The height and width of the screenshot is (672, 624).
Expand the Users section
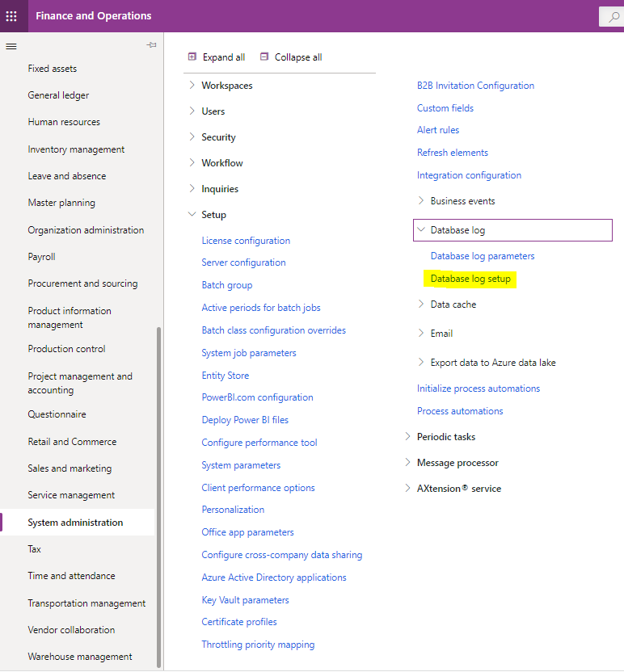pos(192,111)
